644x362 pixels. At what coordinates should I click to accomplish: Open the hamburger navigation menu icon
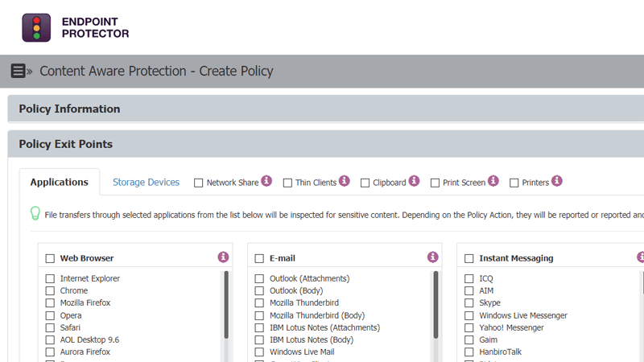click(18, 71)
